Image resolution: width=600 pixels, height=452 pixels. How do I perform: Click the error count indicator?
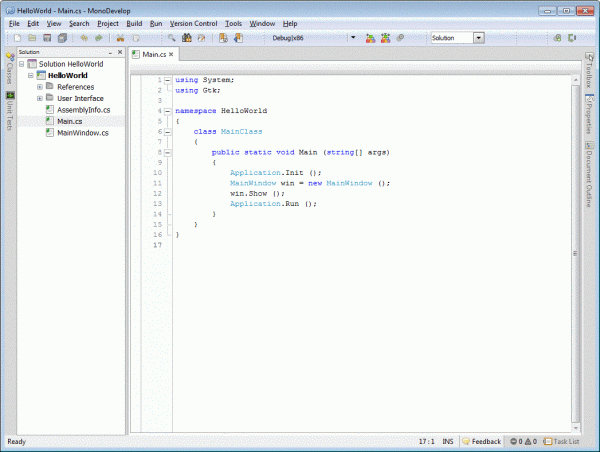tap(516, 441)
